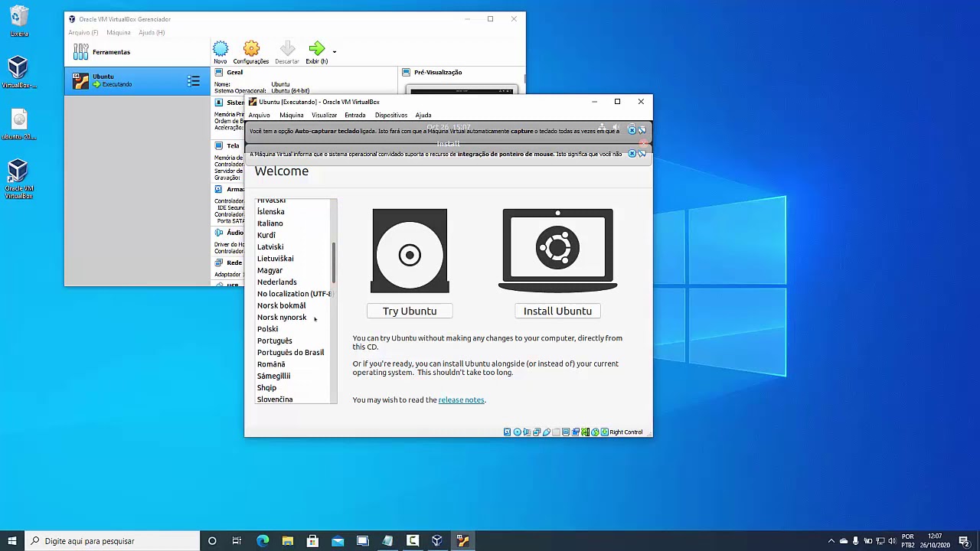Image resolution: width=980 pixels, height=551 pixels.
Task: Open Visualizar menu in Ubuntu VM window
Action: pyautogui.click(x=324, y=115)
